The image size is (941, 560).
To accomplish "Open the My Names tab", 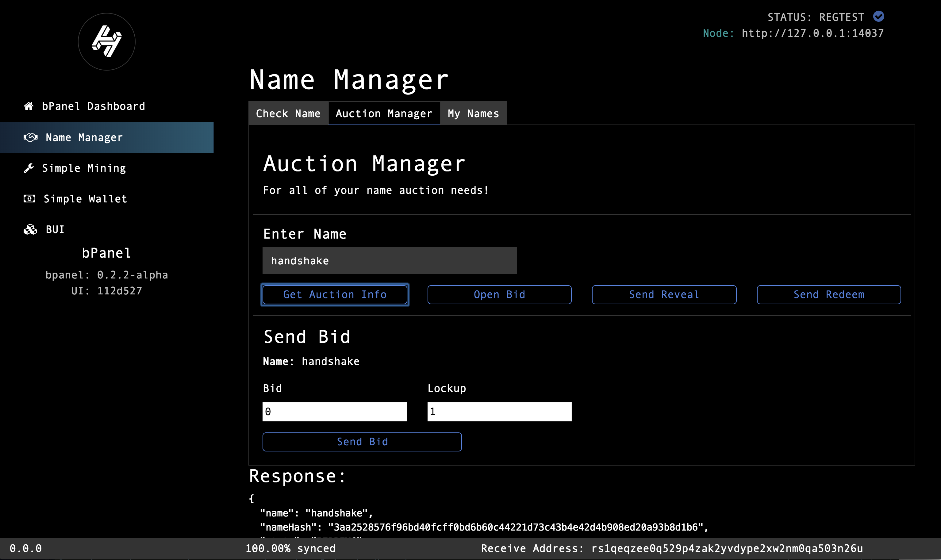I will pyautogui.click(x=473, y=113).
